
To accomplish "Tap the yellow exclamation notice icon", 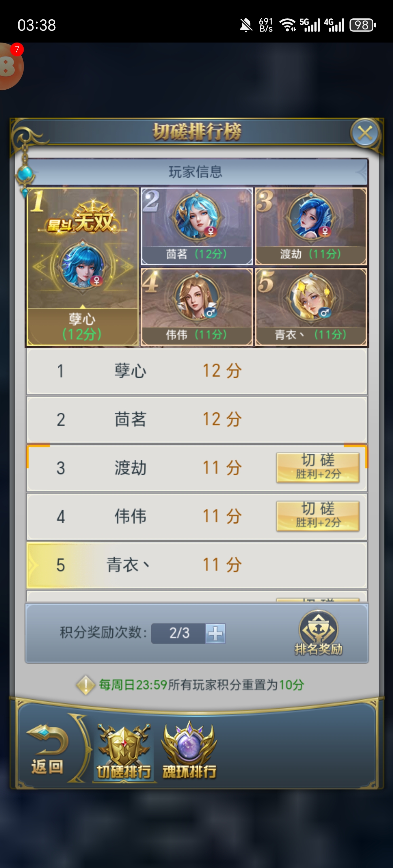I will click(x=86, y=685).
